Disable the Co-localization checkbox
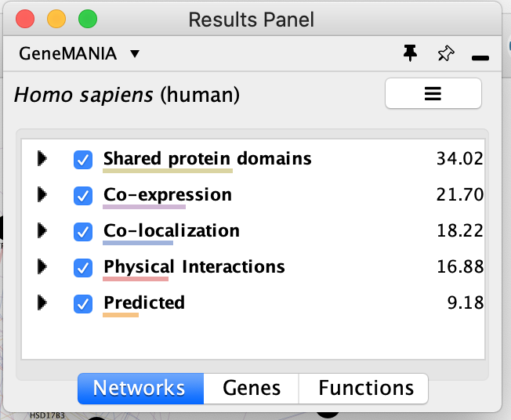The height and width of the screenshot is (420, 511). point(83,232)
